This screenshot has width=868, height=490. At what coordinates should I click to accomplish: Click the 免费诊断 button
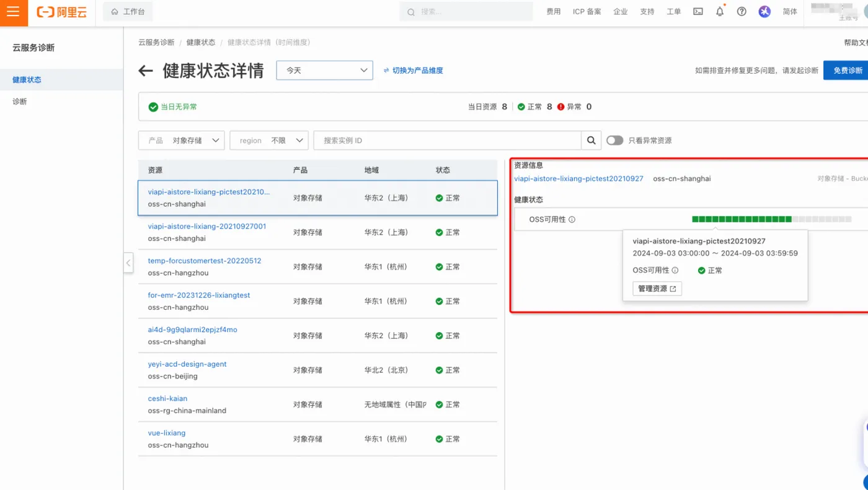coord(847,71)
